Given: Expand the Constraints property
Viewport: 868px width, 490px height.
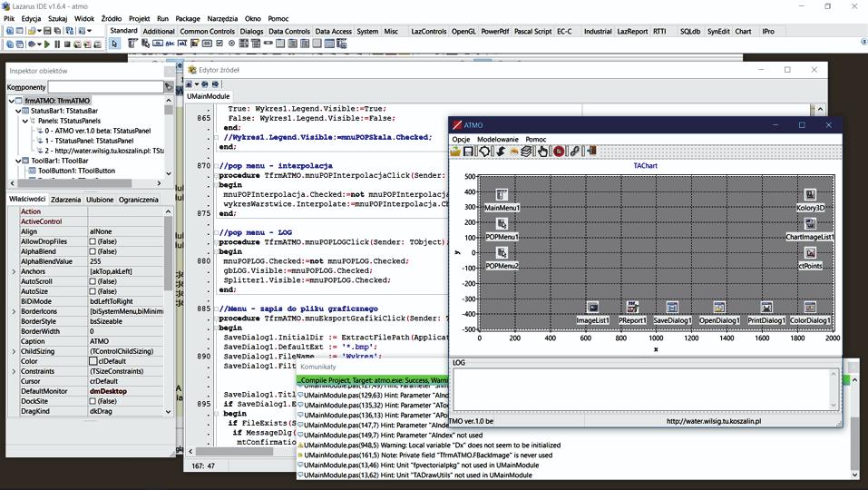Looking at the screenshot, I should click(14, 371).
